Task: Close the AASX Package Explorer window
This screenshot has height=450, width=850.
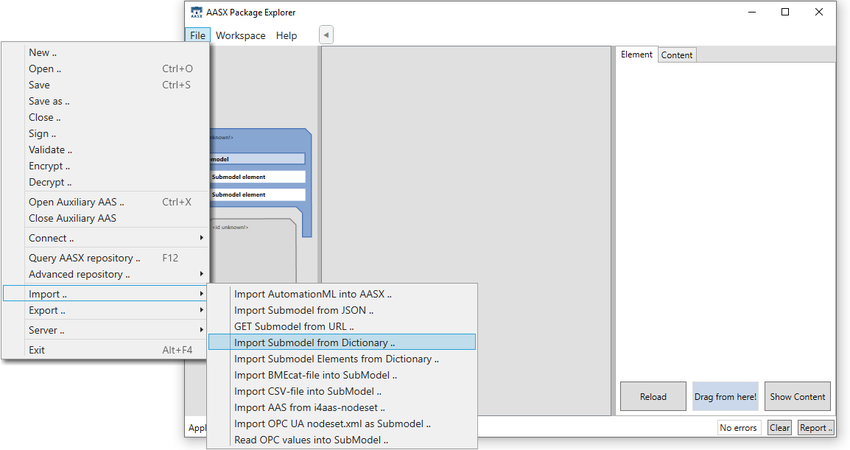Action: tap(819, 12)
